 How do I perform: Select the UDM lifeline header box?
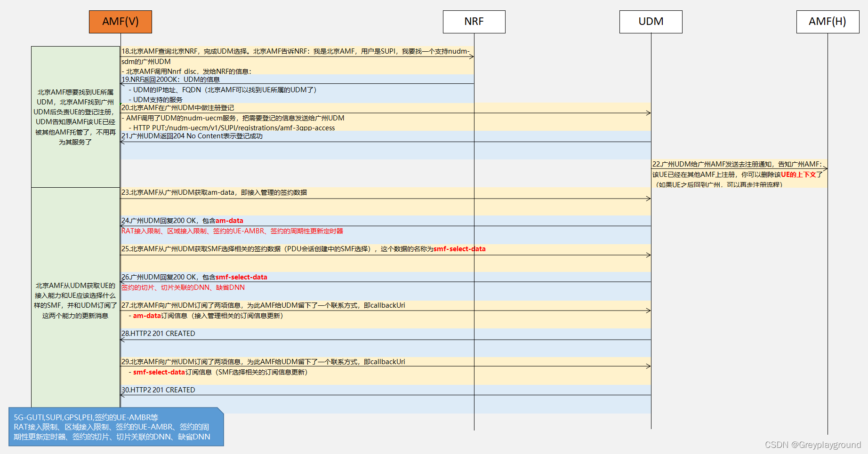651,21
